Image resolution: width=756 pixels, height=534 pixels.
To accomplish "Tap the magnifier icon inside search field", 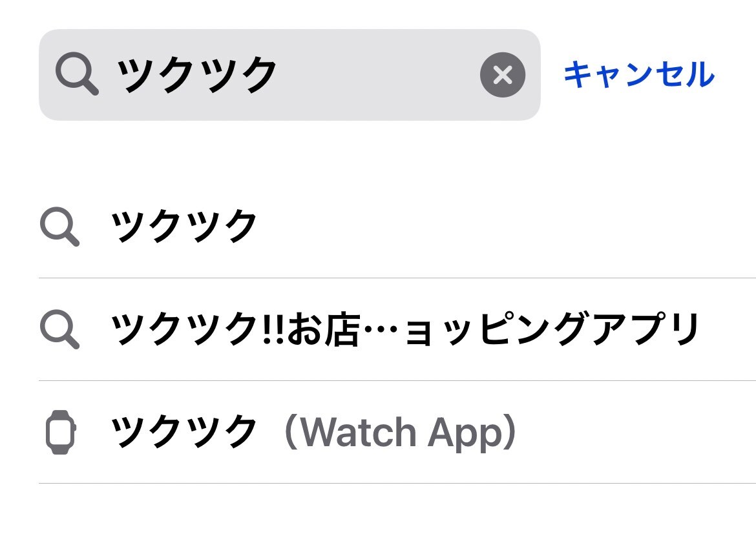I will [76, 75].
